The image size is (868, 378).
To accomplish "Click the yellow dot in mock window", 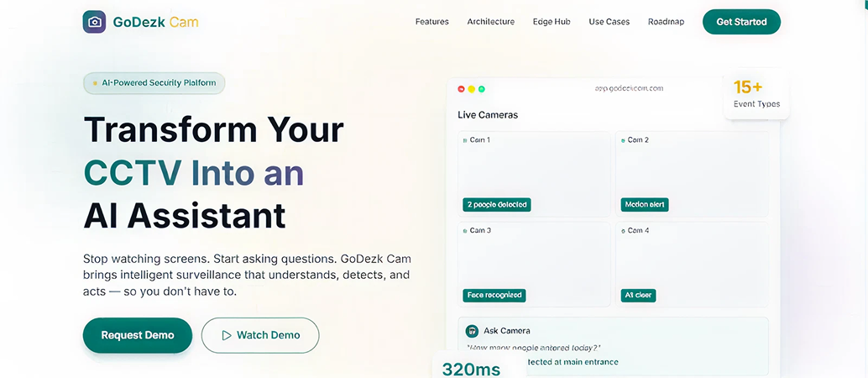I will [x=472, y=89].
